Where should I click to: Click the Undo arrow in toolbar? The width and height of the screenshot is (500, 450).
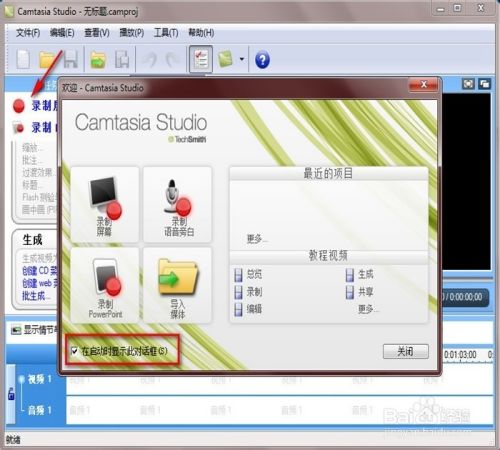[150, 60]
